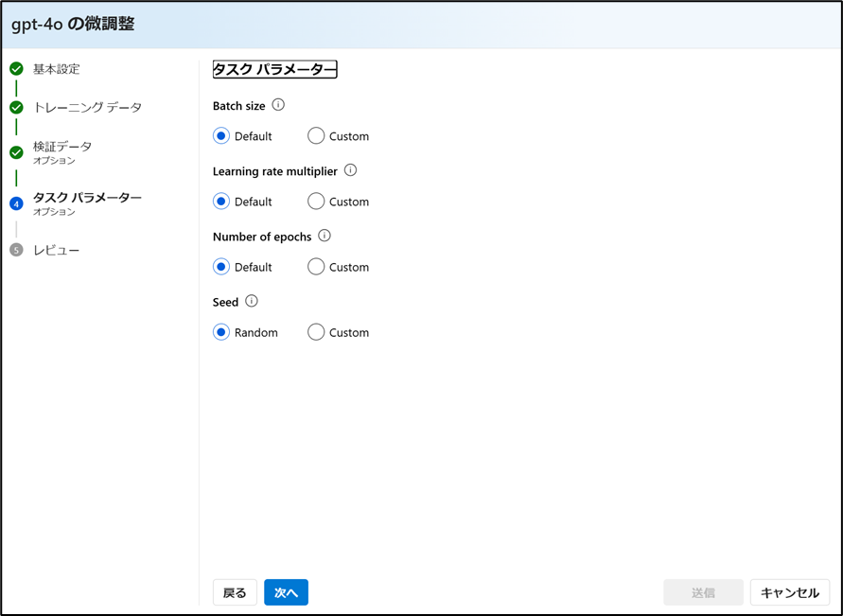Cancel the wizard with キャンセル

pos(790,592)
